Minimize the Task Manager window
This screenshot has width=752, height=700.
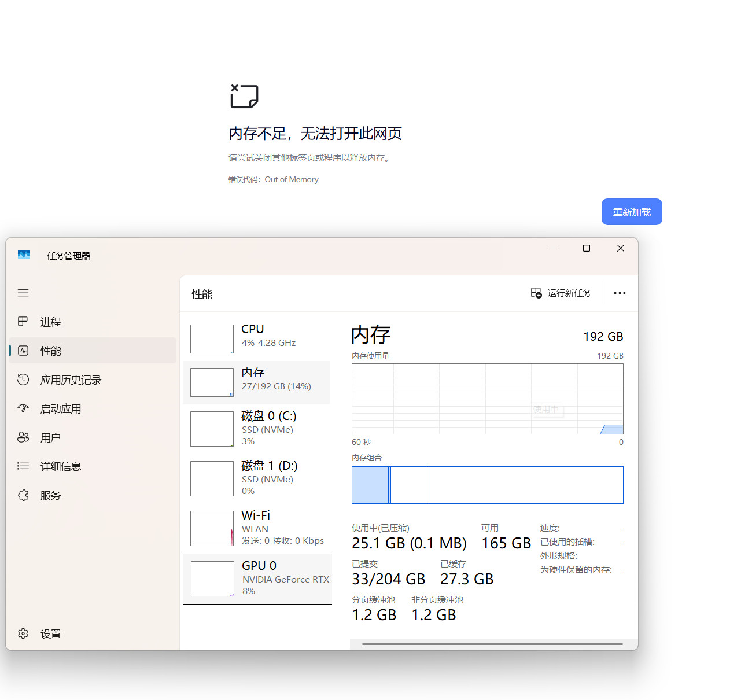tap(553, 248)
